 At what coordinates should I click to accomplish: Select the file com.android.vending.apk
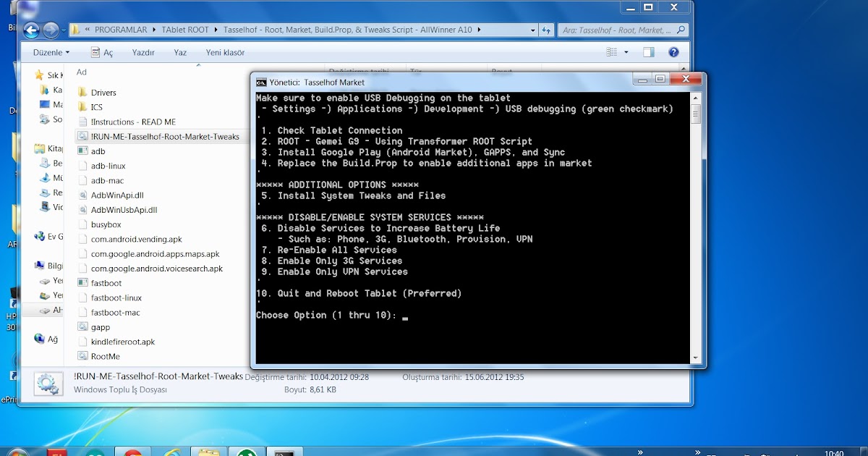(x=137, y=239)
